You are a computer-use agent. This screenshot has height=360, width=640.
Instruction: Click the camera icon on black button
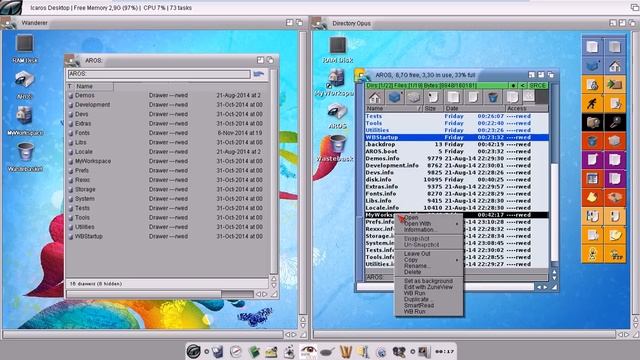(592, 122)
